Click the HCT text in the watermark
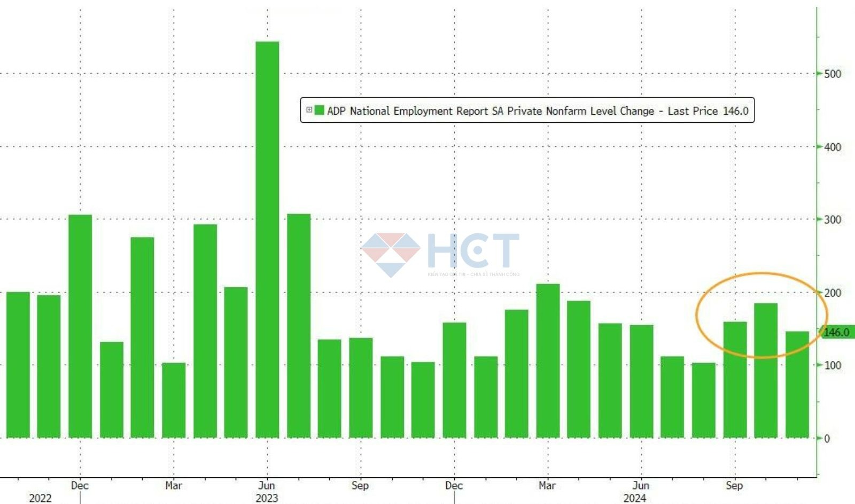Screen dimensions: 855x504 [x=473, y=250]
